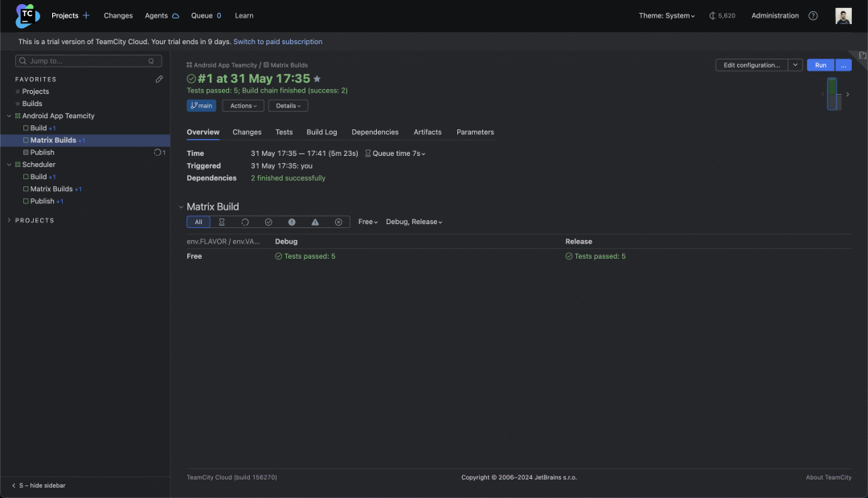Filter matrix builds by warning triangle icon
Viewport: 868px width, 498px height.
coord(315,222)
